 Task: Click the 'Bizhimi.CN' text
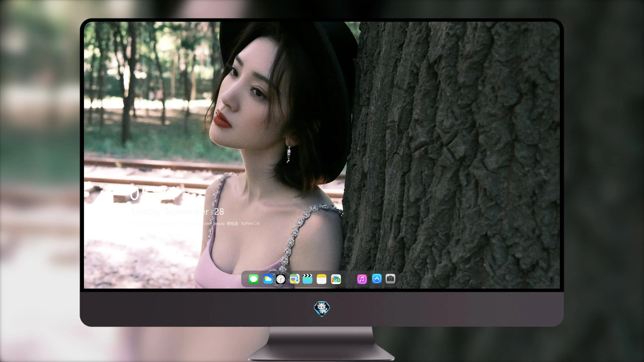tap(250, 224)
